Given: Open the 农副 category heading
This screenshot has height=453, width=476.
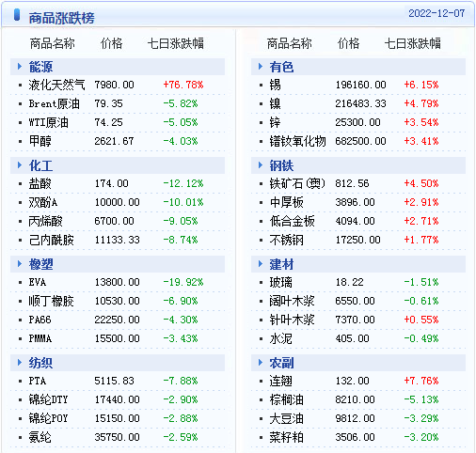Looking at the screenshot, I should click(281, 363).
